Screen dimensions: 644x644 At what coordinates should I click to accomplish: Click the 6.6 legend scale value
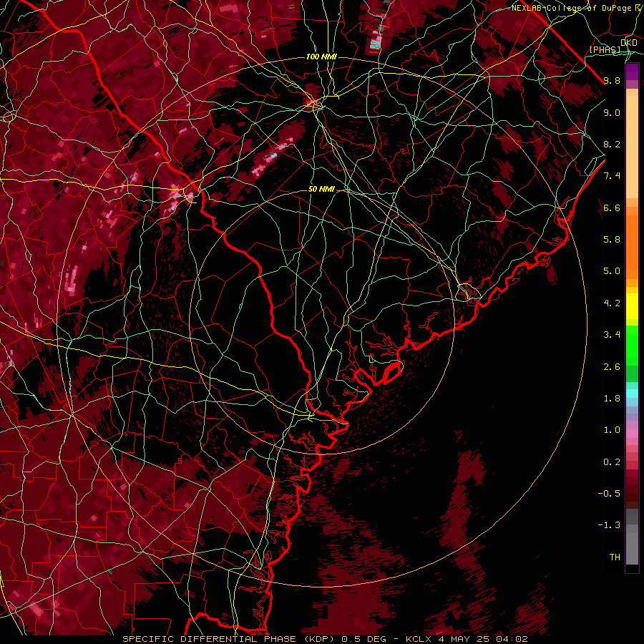(x=612, y=208)
